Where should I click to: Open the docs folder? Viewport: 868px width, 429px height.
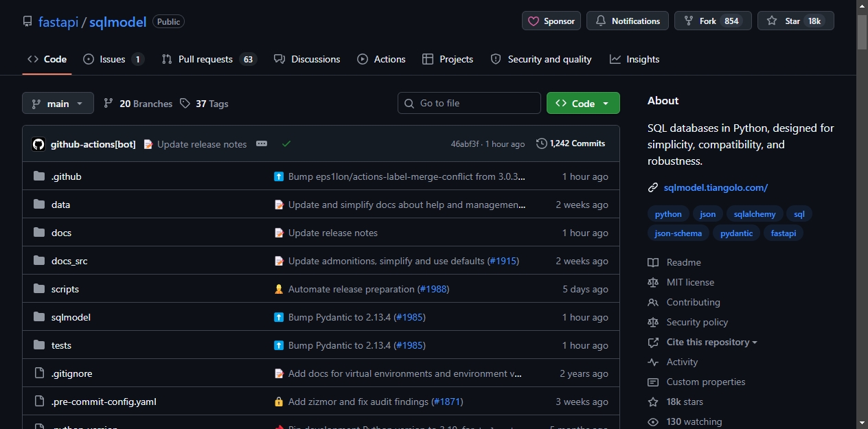tap(61, 233)
